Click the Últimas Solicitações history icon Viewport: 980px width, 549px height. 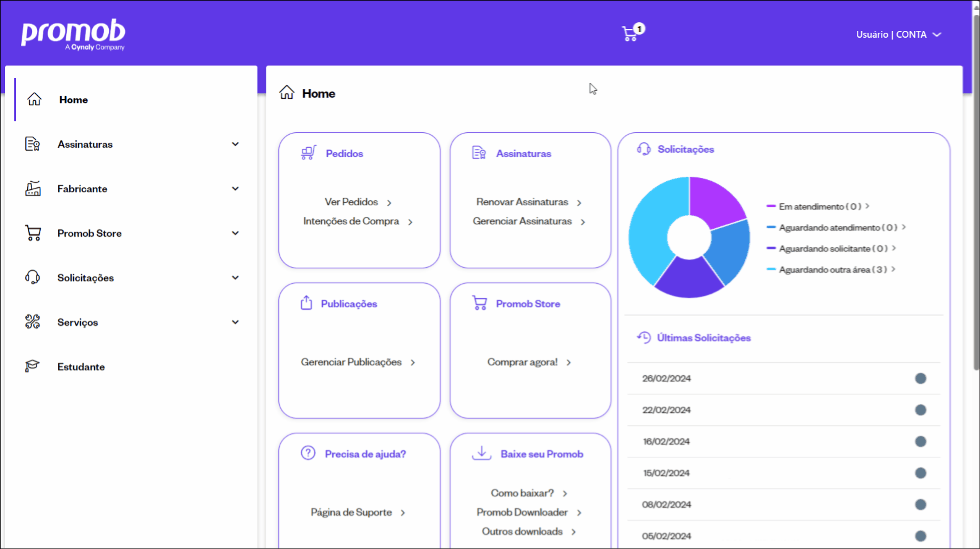click(x=644, y=337)
